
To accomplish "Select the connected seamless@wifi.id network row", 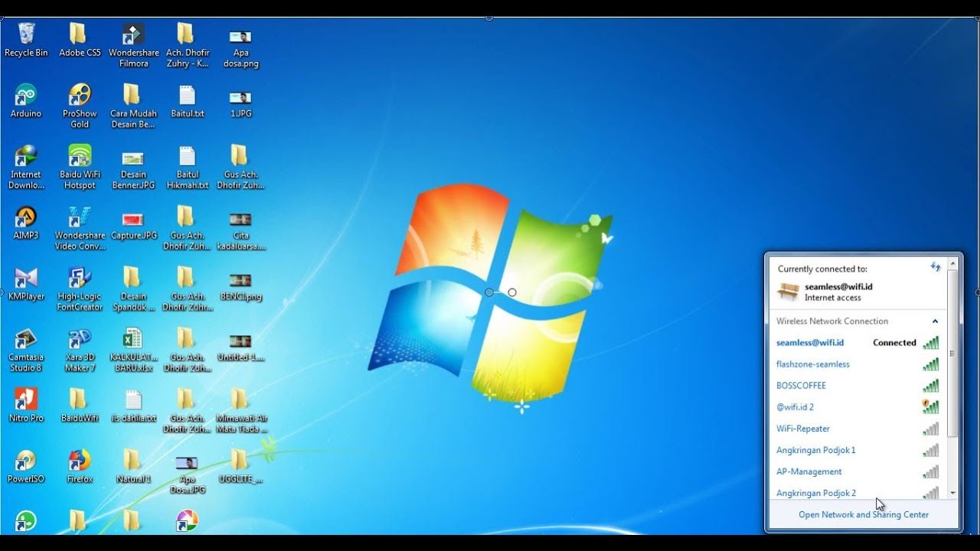I will coord(857,343).
